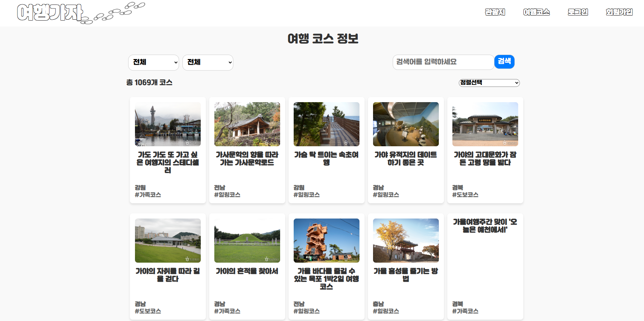Screen dimensions: 644x321
Task: Select the 가을 홍성 fortress gate thumbnail
Action: point(406,241)
